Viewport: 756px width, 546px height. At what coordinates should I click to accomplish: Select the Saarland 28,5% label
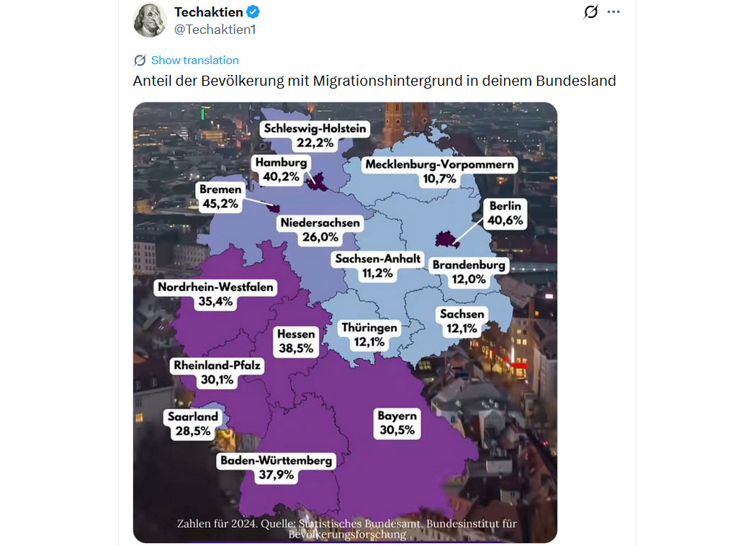pos(192,424)
